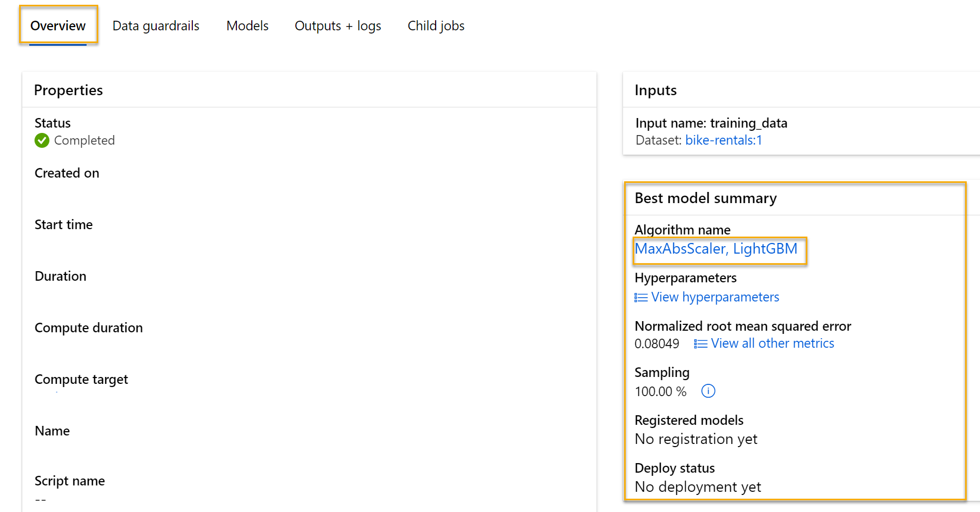The width and height of the screenshot is (980, 512).
Task: Click the Created on label
Action: point(67,173)
